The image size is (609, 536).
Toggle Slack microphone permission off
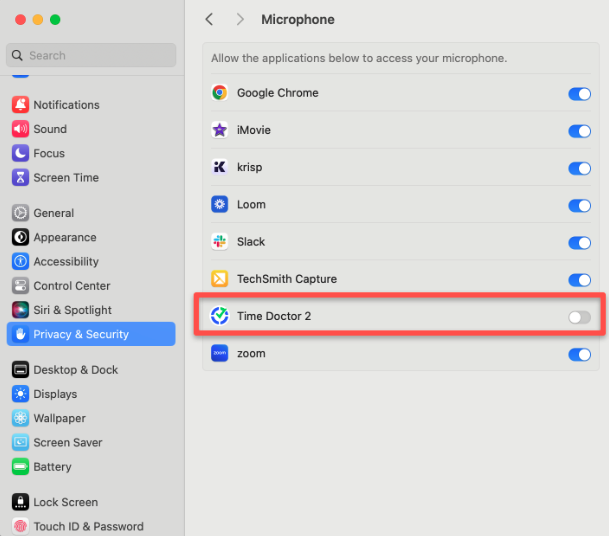tap(579, 242)
